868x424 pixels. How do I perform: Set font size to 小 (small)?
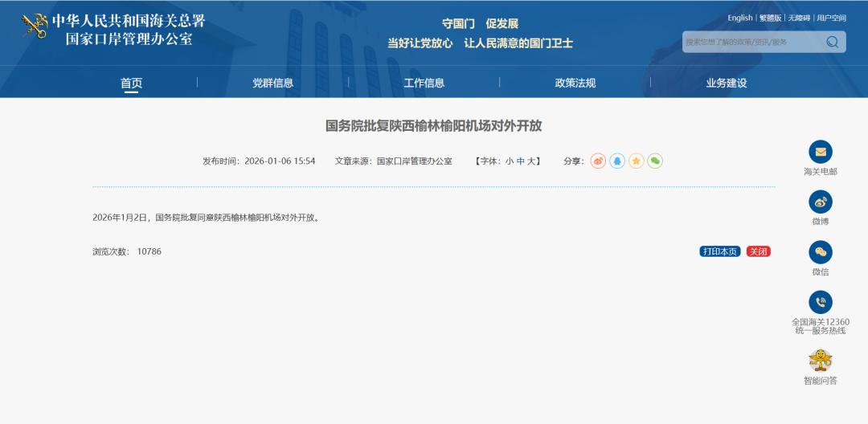coord(510,161)
